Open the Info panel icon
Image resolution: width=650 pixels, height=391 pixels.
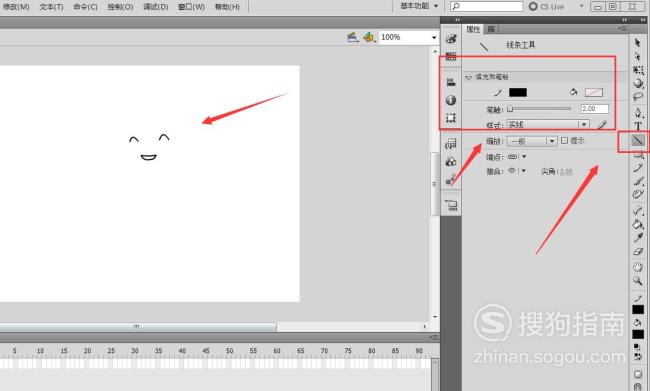[451, 100]
